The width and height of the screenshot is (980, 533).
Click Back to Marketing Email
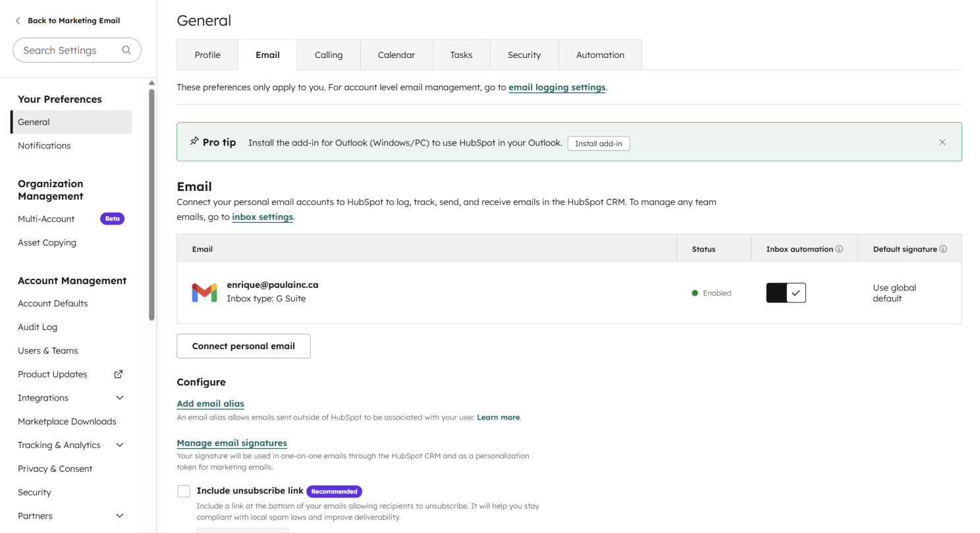(x=74, y=20)
